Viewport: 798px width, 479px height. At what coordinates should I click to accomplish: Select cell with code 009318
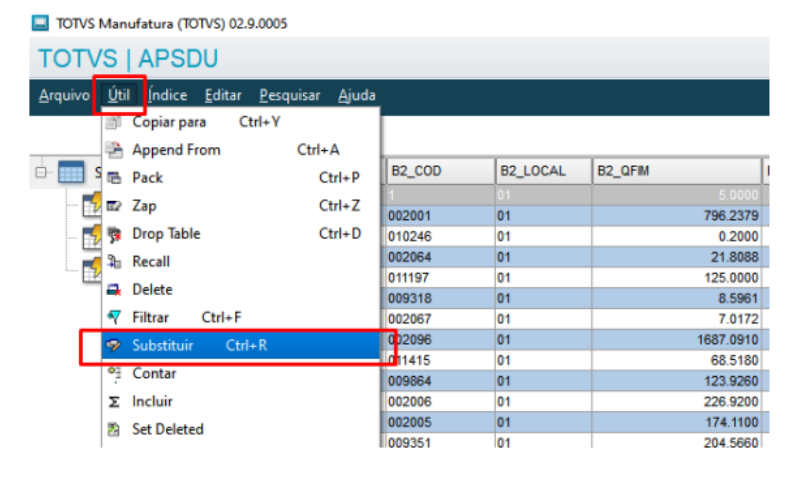440,299
